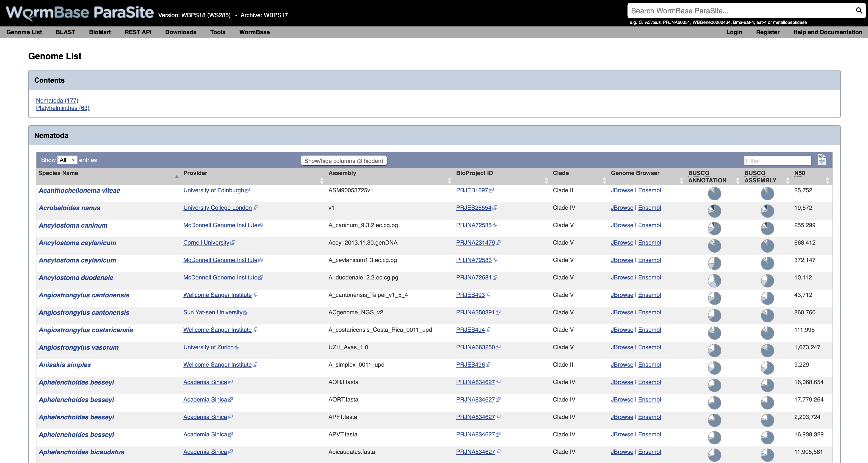The height and width of the screenshot is (463, 868).
Task: Open Archive: WBPS17 link
Action: (264, 15)
